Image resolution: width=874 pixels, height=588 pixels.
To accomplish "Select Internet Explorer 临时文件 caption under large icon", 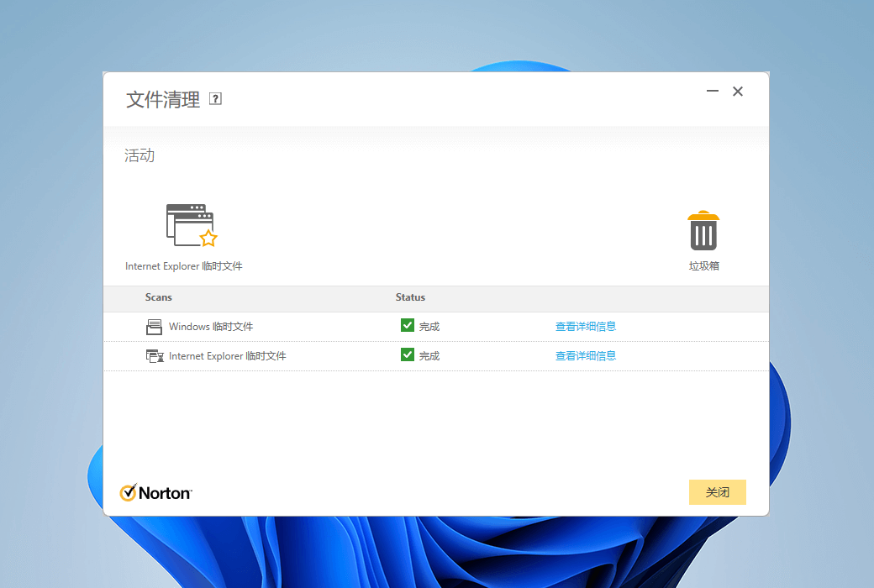I will click(184, 265).
